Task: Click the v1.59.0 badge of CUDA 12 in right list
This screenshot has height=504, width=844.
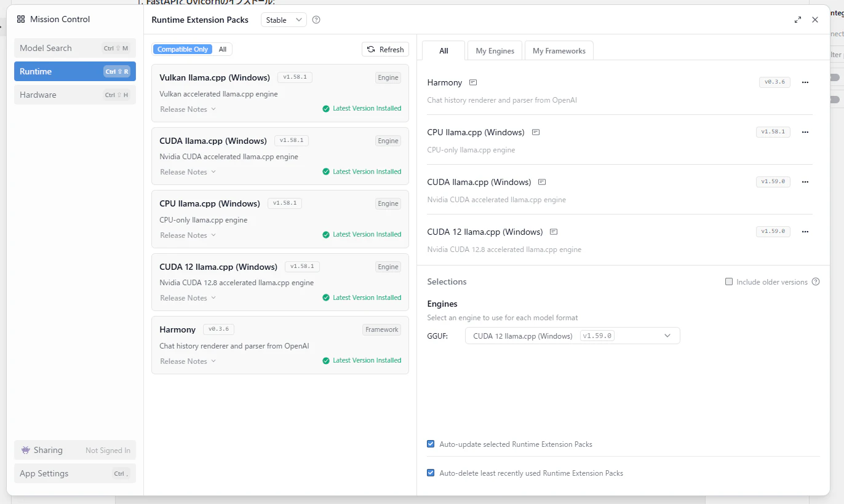Action: 773,232
